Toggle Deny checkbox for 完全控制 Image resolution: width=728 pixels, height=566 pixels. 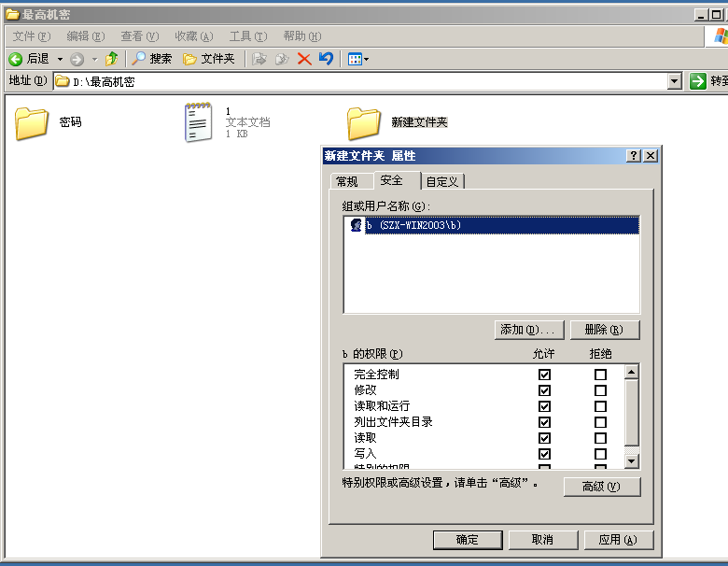pos(600,375)
